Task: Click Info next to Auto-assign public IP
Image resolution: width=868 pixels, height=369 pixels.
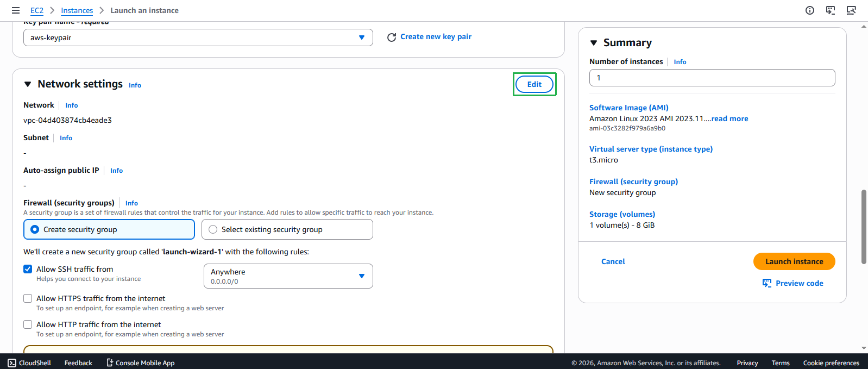Action: (x=117, y=171)
